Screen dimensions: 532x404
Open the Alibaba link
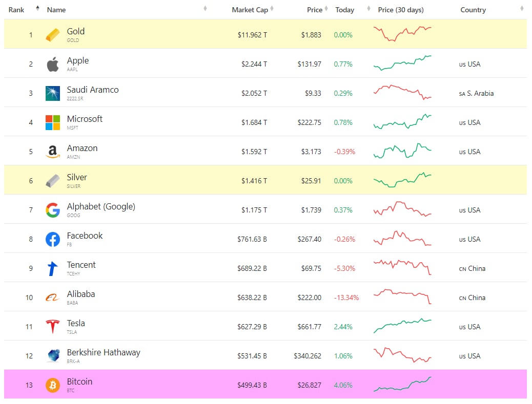81,294
